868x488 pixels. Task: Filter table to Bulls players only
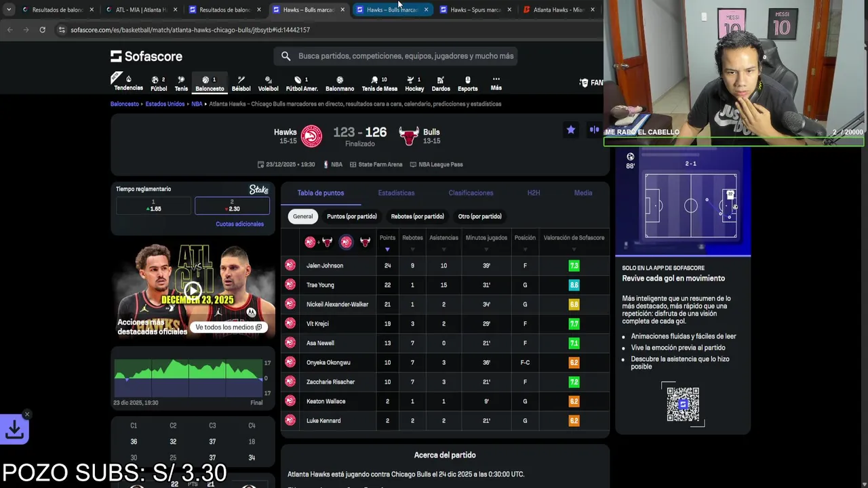pyautogui.click(x=365, y=242)
